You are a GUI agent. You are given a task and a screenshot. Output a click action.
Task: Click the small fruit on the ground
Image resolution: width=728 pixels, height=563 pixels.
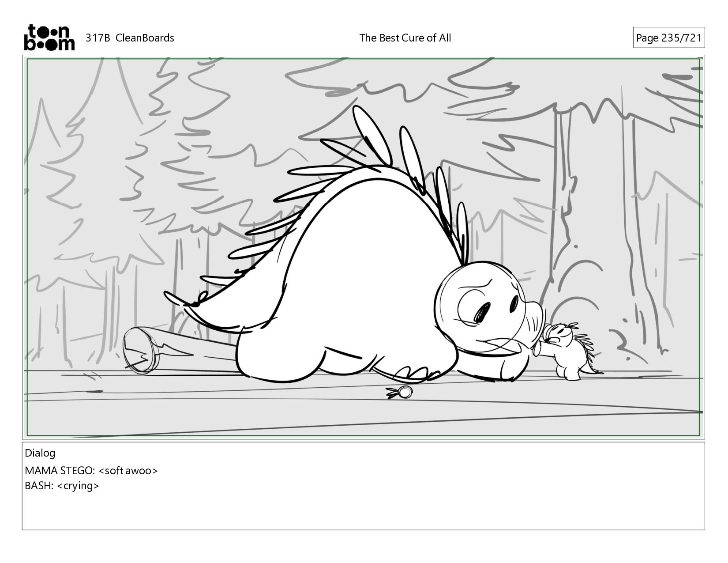coord(400,392)
